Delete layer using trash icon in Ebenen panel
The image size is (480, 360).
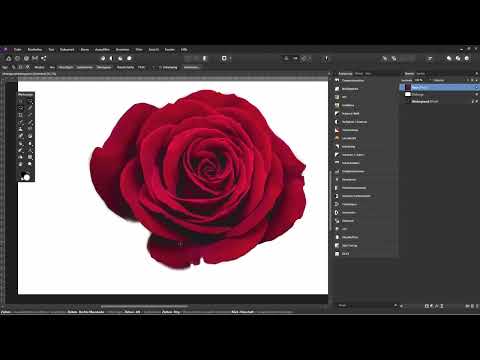click(x=476, y=306)
